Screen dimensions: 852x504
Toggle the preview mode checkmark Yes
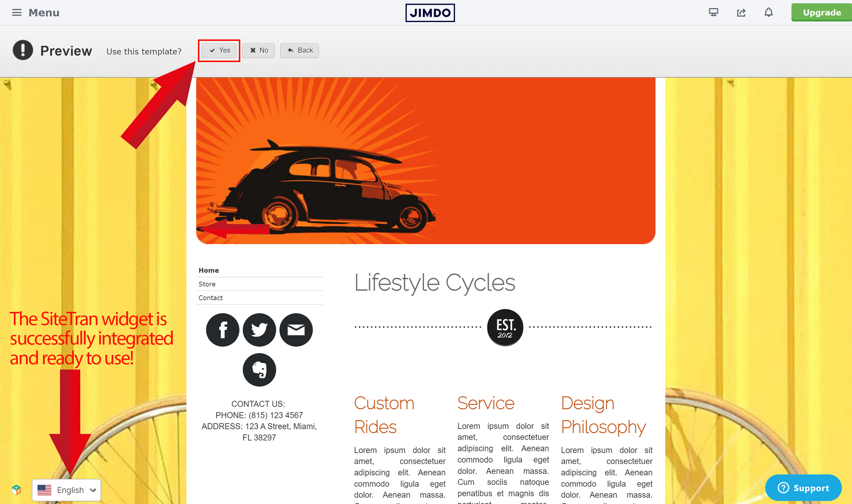219,50
